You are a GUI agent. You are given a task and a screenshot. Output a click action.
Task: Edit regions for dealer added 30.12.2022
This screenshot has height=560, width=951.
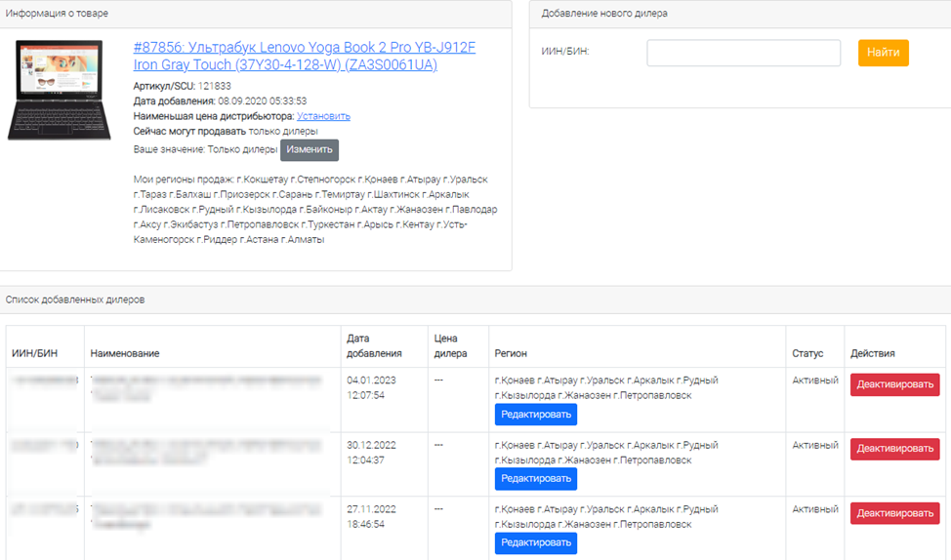535,479
